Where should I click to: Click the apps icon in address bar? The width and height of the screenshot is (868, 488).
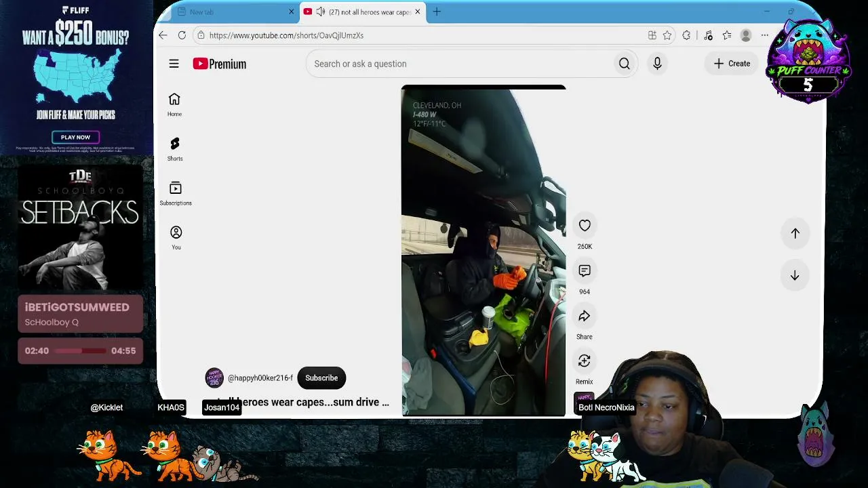[652, 35]
